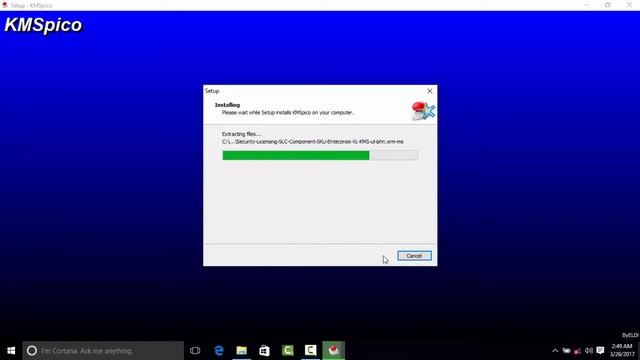Minimize the Setup - KMSpico window
640x360 pixels.
(587, 5)
